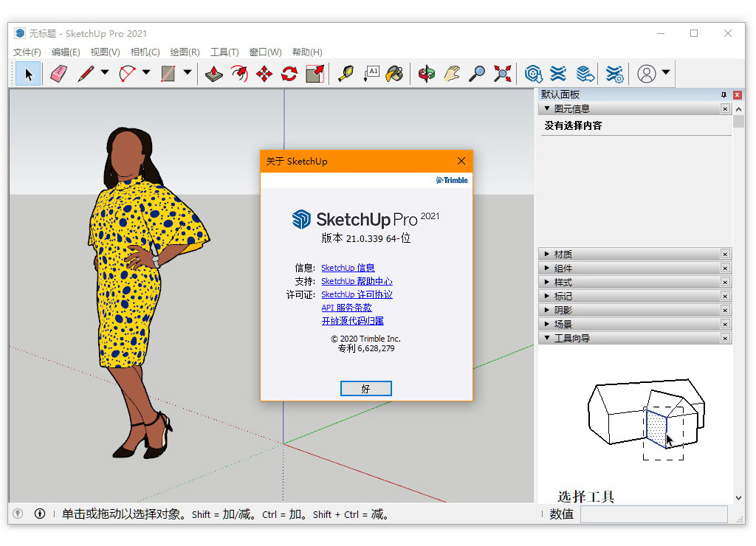756x546 pixels.
Task: Choose the Zoom magnifier tool
Action: [477, 74]
